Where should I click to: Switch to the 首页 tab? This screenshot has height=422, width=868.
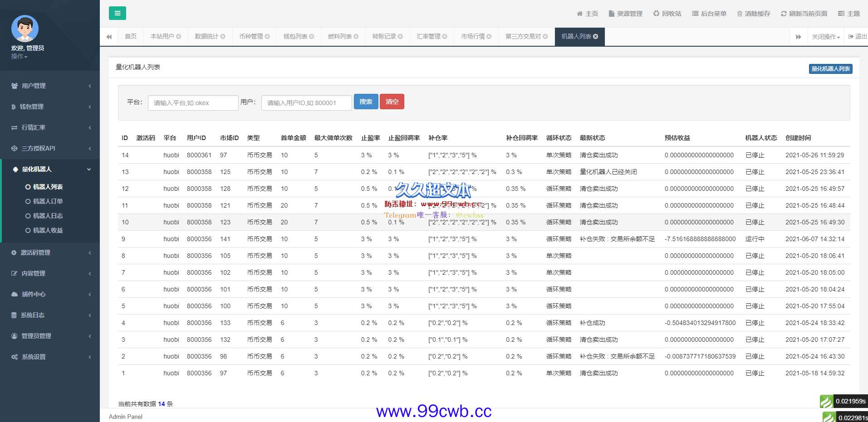[x=131, y=36]
